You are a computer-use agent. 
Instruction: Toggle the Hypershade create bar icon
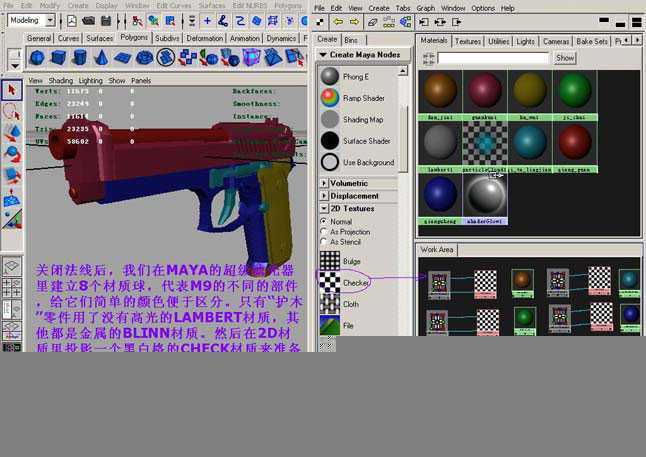click(x=320, y=22)
